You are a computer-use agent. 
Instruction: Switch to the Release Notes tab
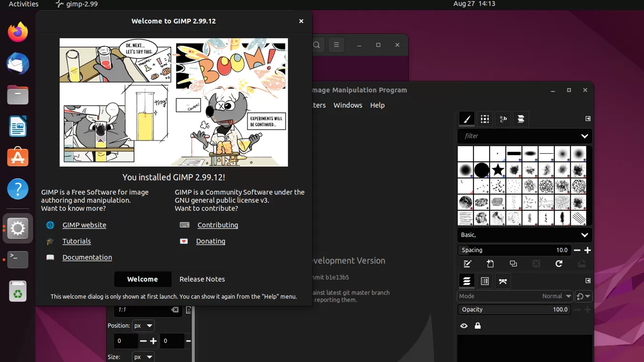point(202,279)
